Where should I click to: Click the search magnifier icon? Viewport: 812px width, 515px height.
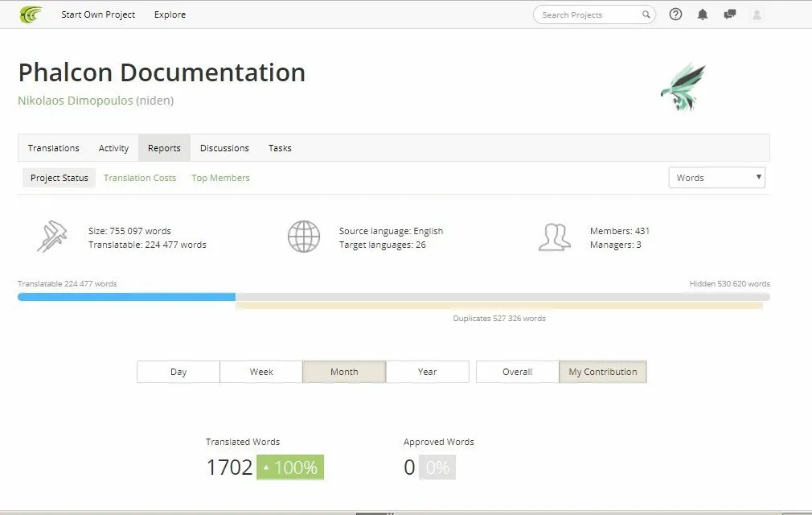[x=646, y=14]
